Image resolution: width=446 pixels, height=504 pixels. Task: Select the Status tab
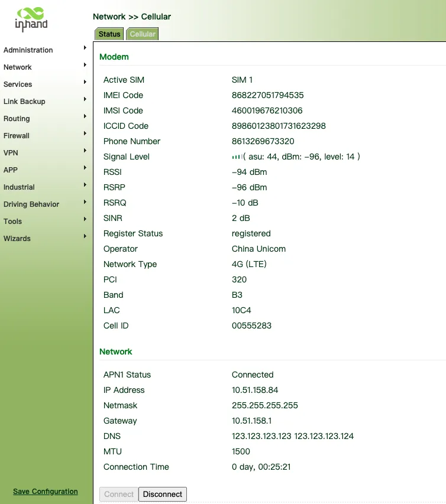coord(109,34)
